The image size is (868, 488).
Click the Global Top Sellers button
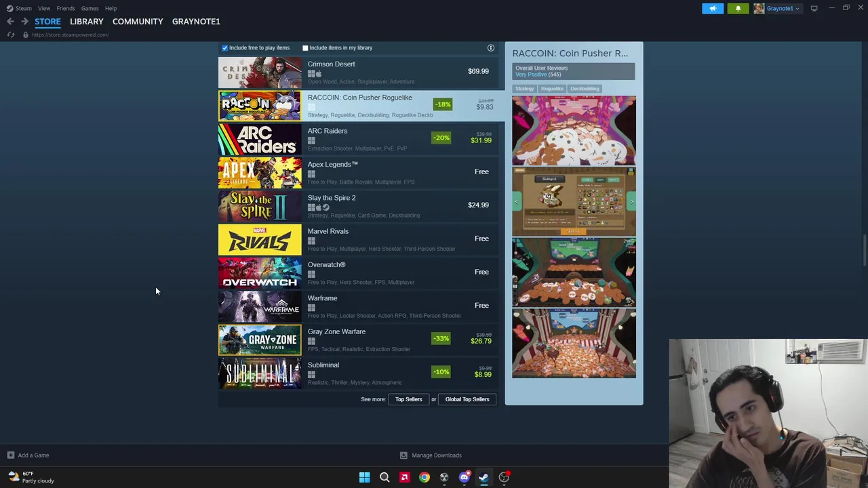point(467,399)
